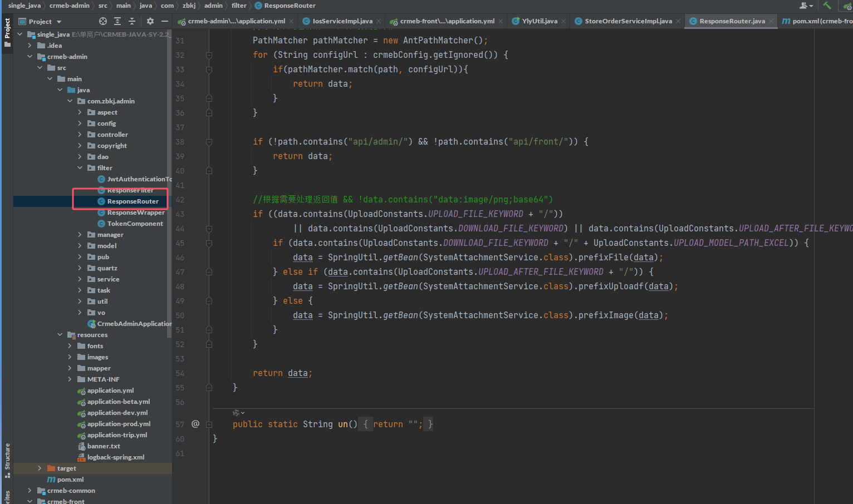Open application-prod.yml file

[x=114, y=424]
